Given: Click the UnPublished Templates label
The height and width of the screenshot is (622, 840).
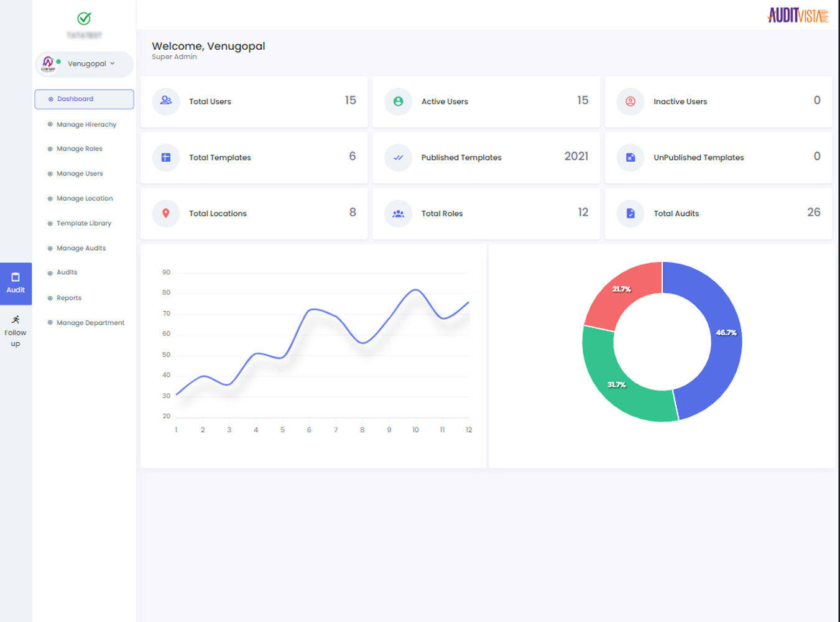Looking at the screenshot, I should coord(699,157).
